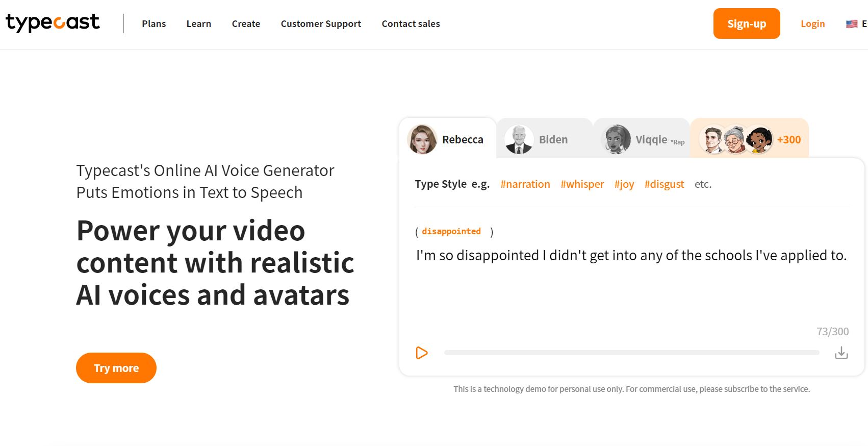
Task: Download the generated audio file
Action: click(x=841, y=353)
